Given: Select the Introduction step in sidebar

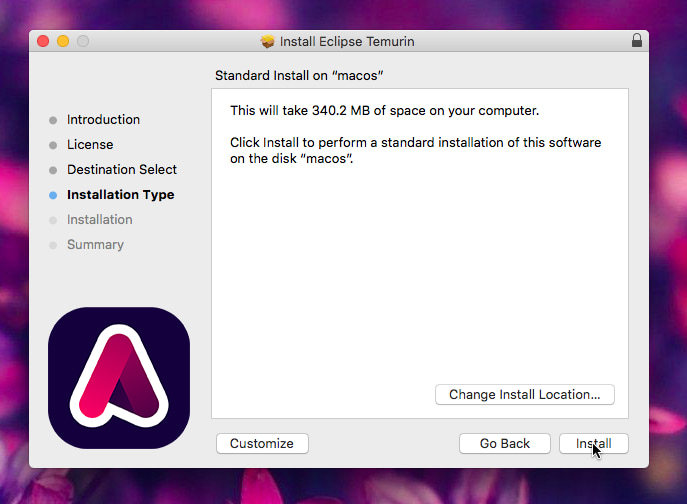Looking at the screenshot, I should (103, 120).
